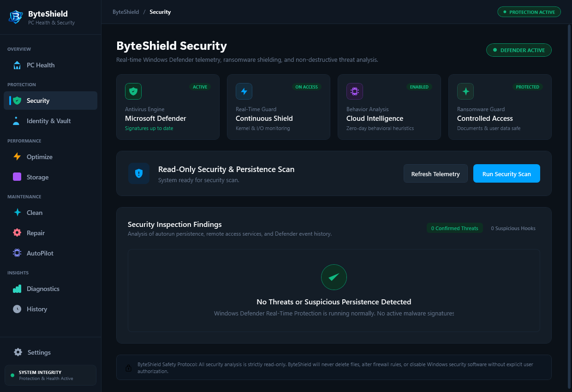572x392 pixels.
Task: Click the 0 Confirmed Threats badge
Action: (455, 228)
